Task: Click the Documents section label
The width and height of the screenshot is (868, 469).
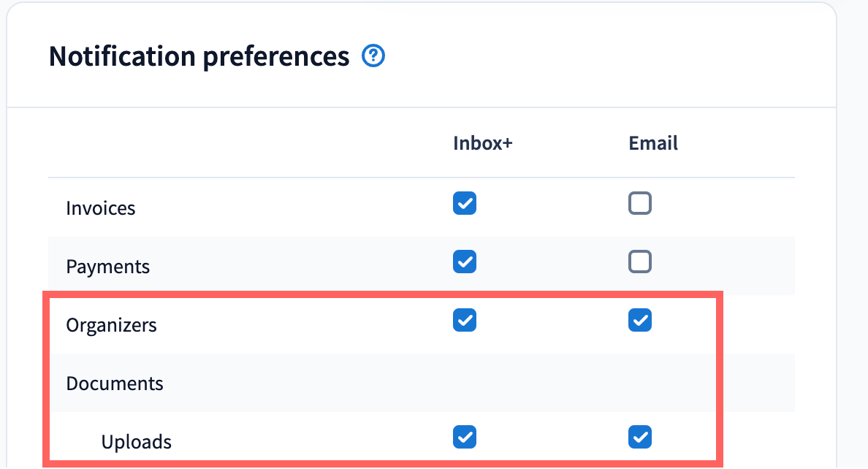Action: pyautogui.click(x=115, y=384)
